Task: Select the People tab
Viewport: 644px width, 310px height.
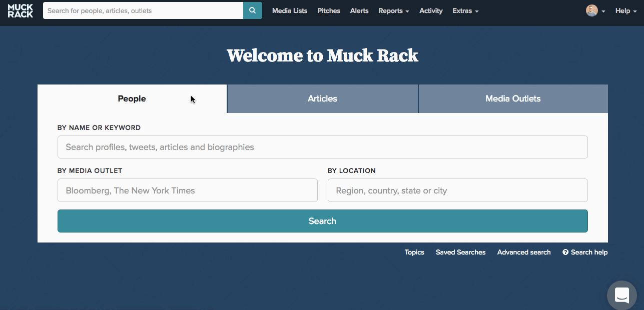Action: [x=132, y=98]
